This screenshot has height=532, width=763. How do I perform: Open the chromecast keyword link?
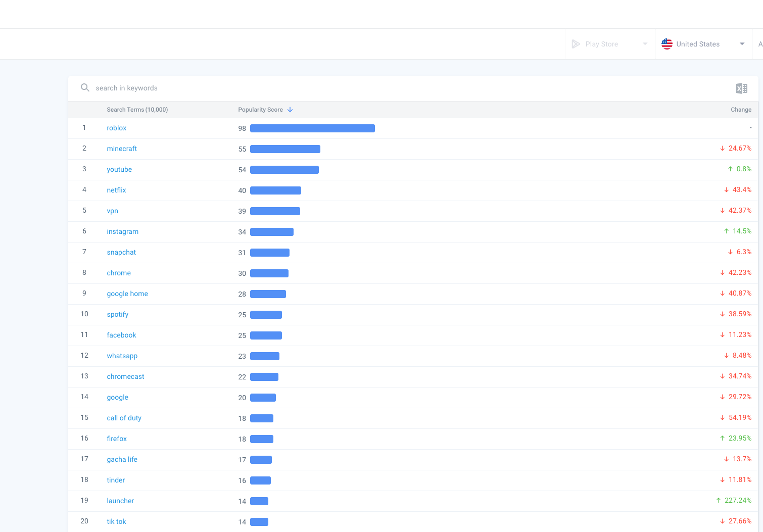pos(125,377)
